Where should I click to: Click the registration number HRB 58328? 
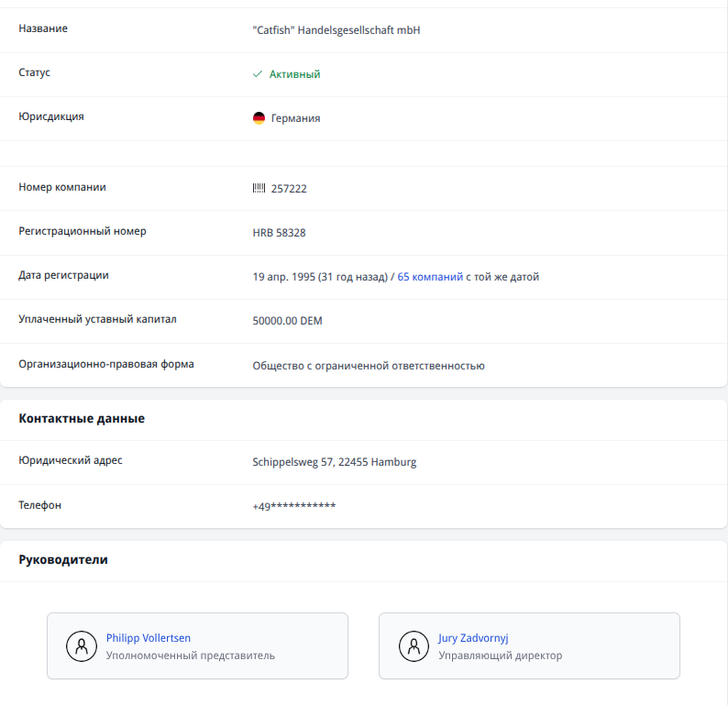(x=279, y=233)
